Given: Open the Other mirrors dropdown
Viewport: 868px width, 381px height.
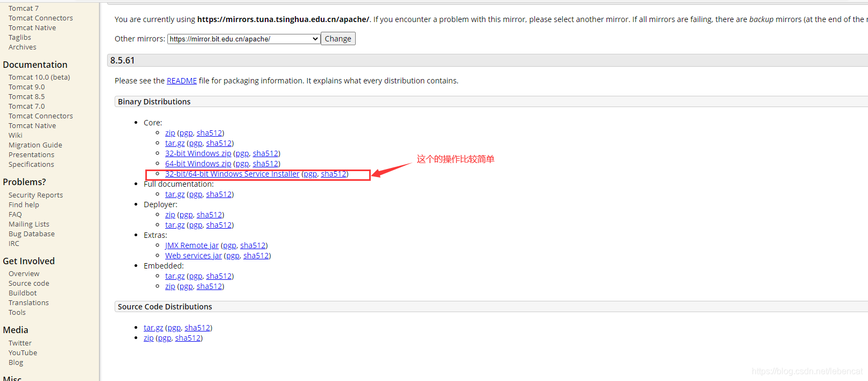Looking at the screenshot, I should pyautogui.click(x=244, y=39).
